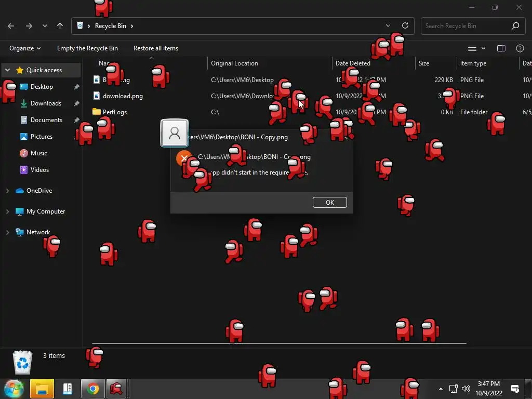
Task: Select My Computer in sidebar
Action: 46,211
